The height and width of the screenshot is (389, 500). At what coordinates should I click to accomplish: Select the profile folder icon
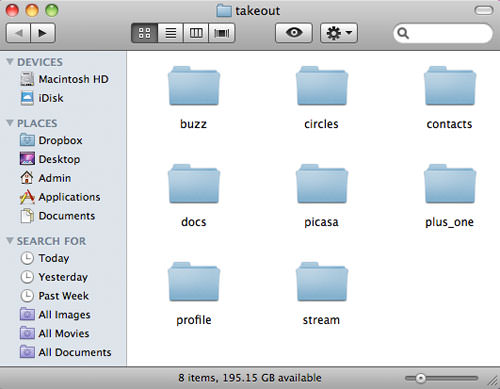(194, 282)
